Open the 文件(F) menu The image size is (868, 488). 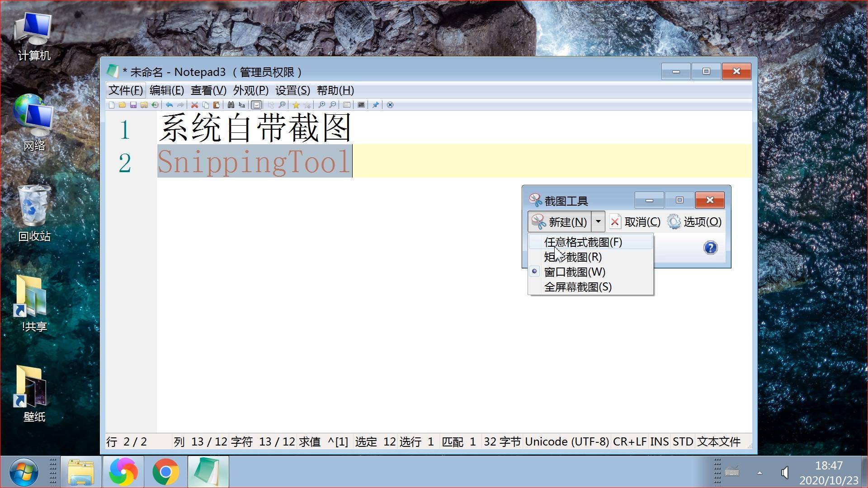click(126, 90)
